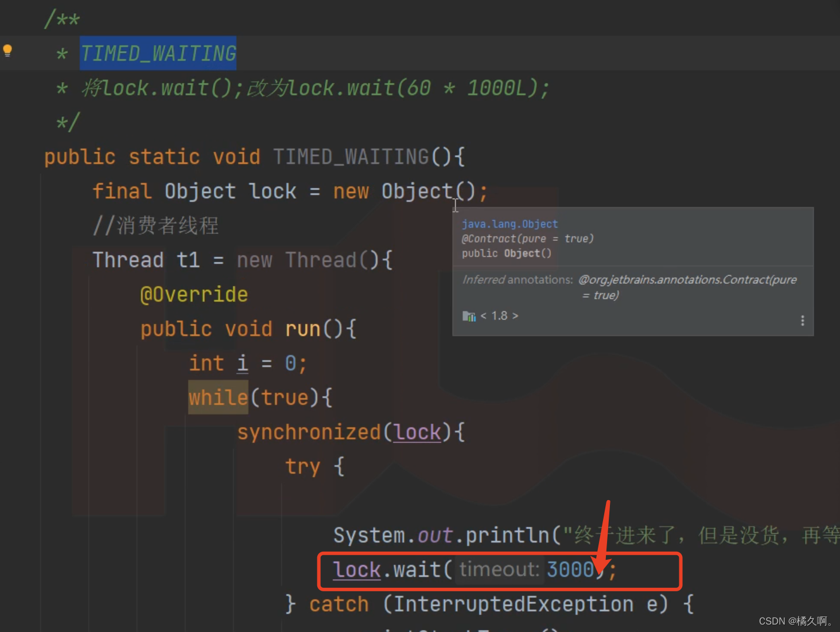Click the //消费者线程 comment
Viewport: 840px width, 632px height.
click(x=155, y=225)
